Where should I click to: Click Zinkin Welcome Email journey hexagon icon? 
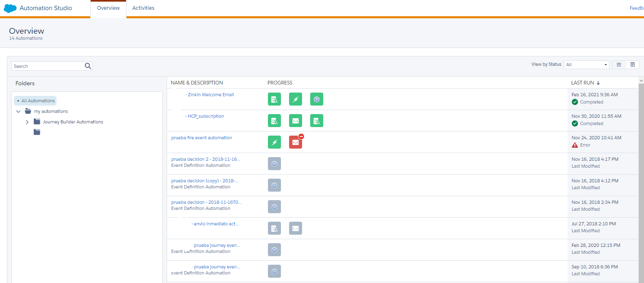click(x=317, y=99)
